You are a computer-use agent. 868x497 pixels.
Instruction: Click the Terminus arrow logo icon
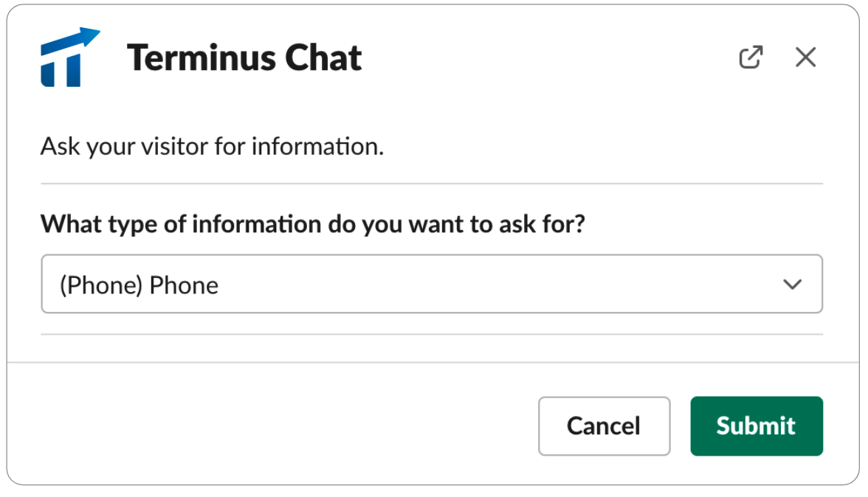(x=69, y=57)
